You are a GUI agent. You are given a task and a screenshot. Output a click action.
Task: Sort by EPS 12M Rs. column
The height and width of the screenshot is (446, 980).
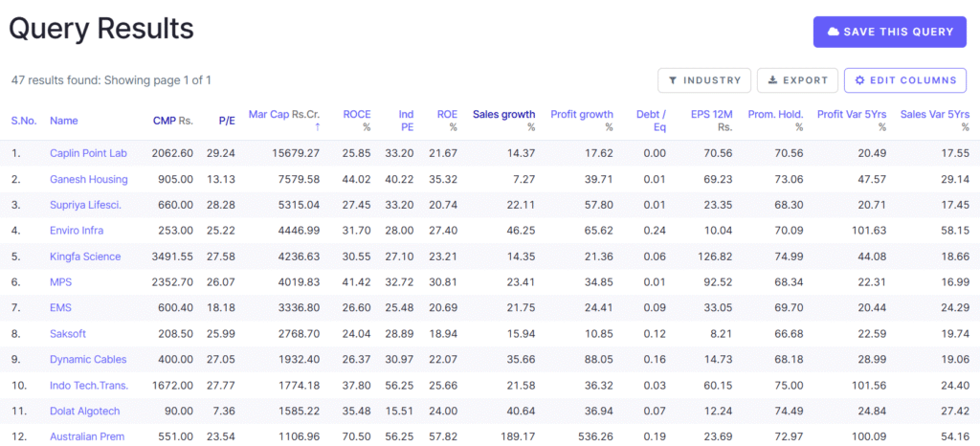(x=712, y=121)
